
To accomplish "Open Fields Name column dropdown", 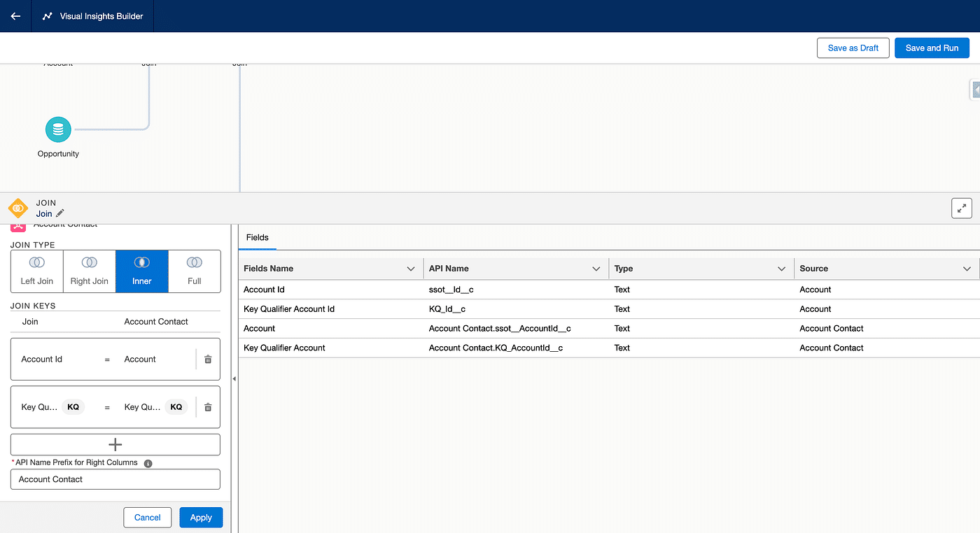I will click(411, 269).
